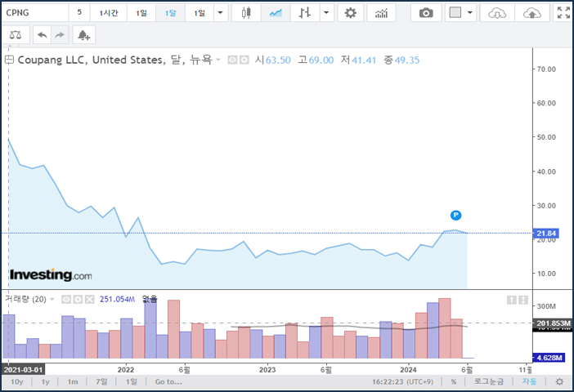Viewport: 574px width, 392px height.
Task: Select the 1m time range
Action: click(73, 381)
